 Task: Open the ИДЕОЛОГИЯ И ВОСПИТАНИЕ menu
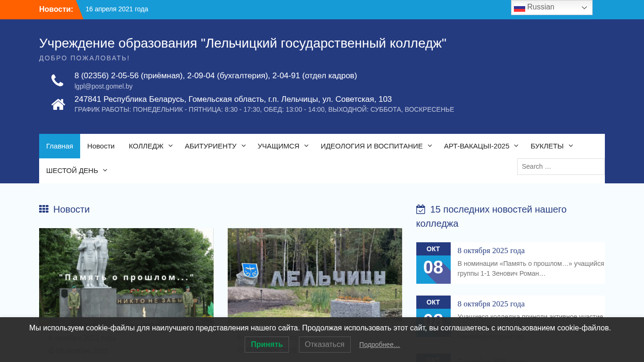pyautogui.click(x=372, y=146)
